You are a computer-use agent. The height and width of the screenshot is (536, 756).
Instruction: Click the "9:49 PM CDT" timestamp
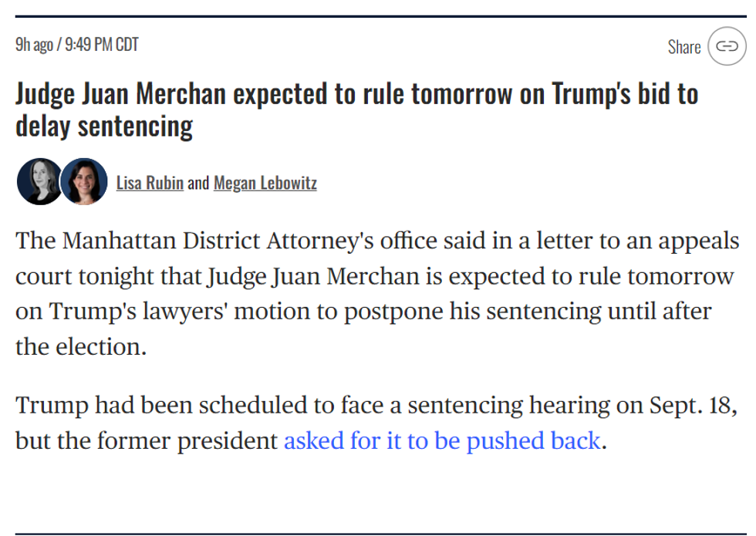pos(102,44)
